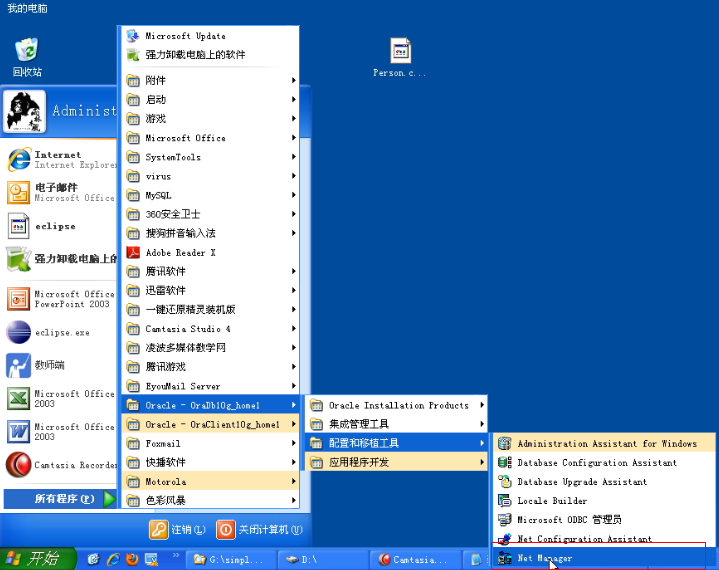Expand the 启动 program folder
The width and height of the screenshot is (719, 570).
[x=210, y=100]
